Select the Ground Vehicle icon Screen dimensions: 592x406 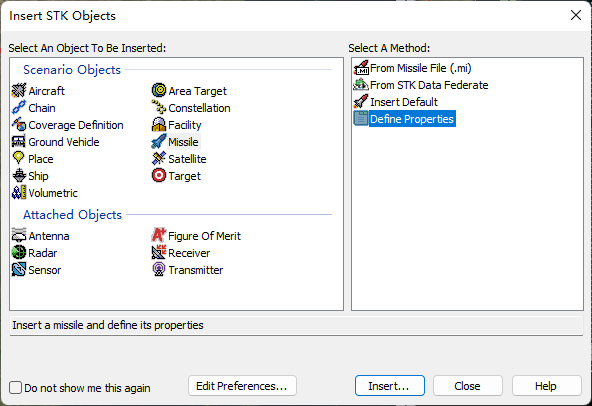pos(18,142)
